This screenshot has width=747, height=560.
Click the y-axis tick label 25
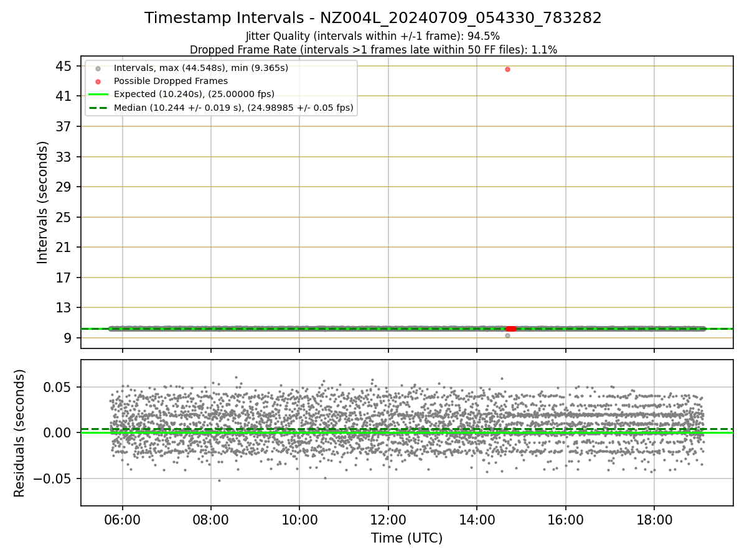(x=65, y=217)
